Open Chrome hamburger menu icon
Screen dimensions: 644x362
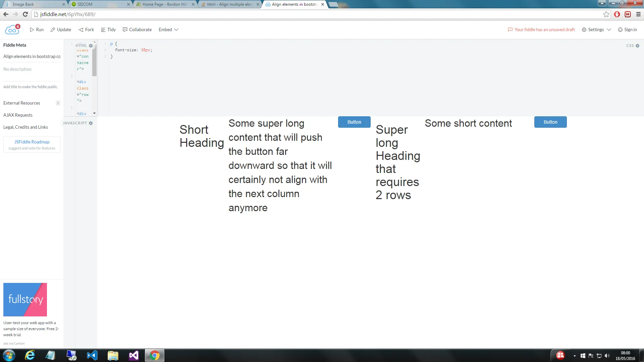638,14
